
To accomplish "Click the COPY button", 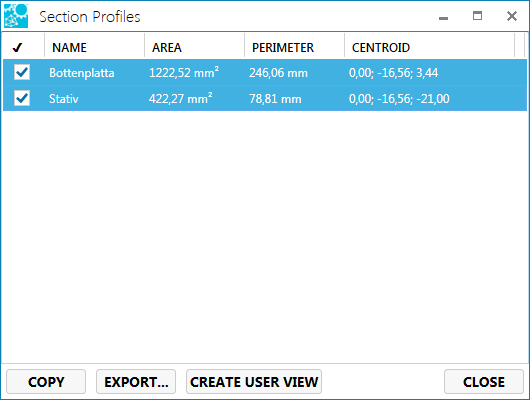I will 46,382.
